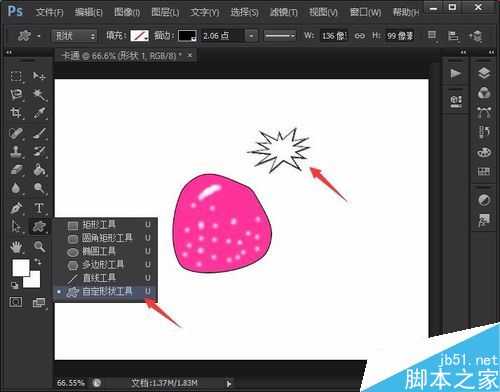Choose Rectangle Tool from flyout

(x=105, y=225)
